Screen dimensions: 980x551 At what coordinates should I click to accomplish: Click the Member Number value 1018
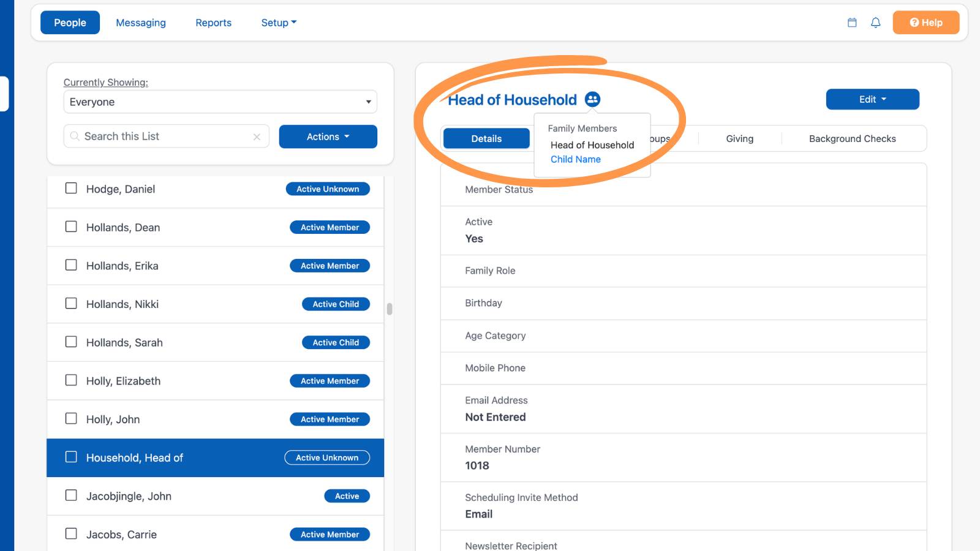point(477,466)
